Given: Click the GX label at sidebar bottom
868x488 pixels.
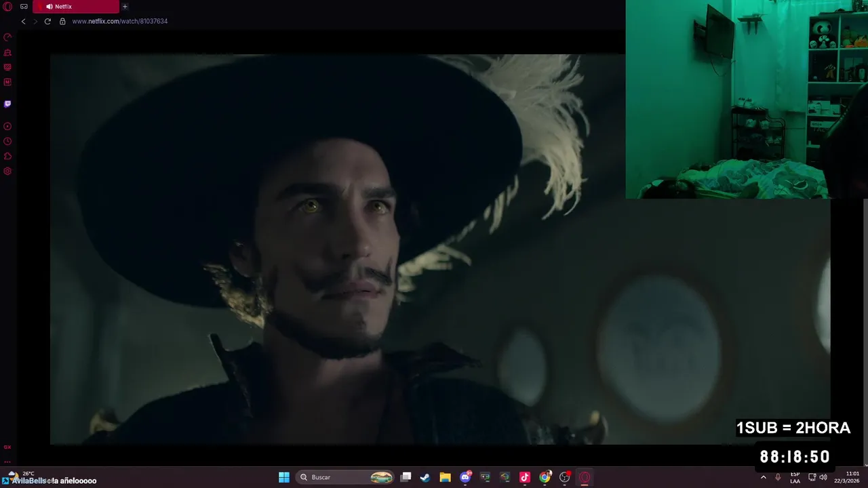Looking at the screenshot, I should (x=7, y=447).
